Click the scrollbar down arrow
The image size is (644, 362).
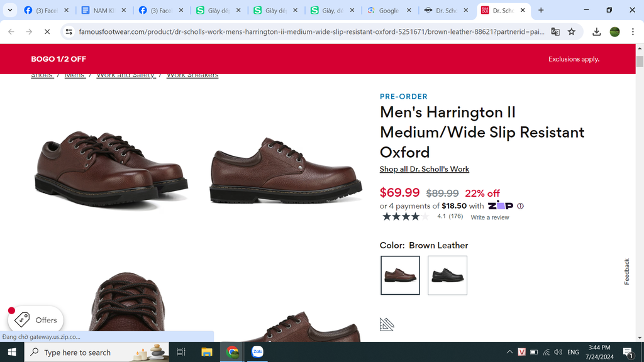(640, 337)
